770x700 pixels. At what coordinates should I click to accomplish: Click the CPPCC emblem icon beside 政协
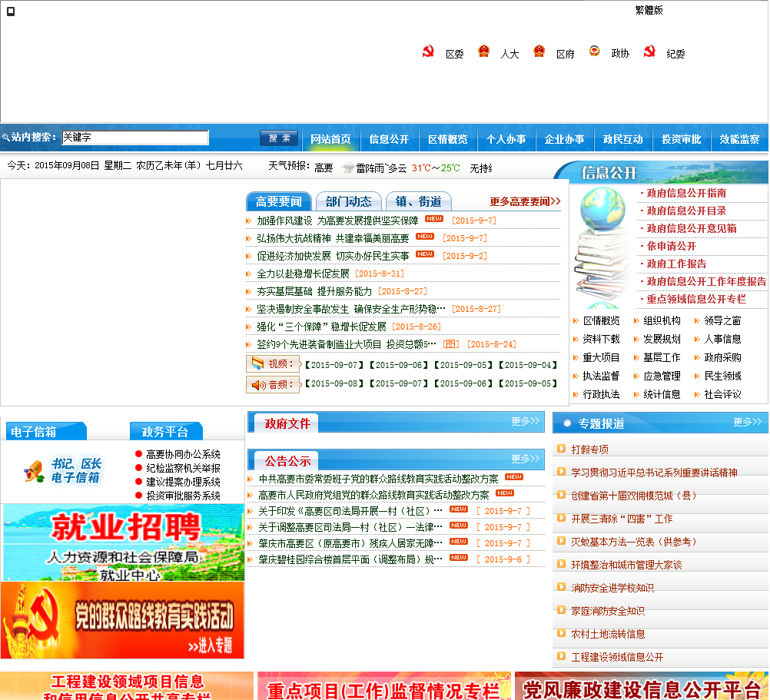(594, 51)
